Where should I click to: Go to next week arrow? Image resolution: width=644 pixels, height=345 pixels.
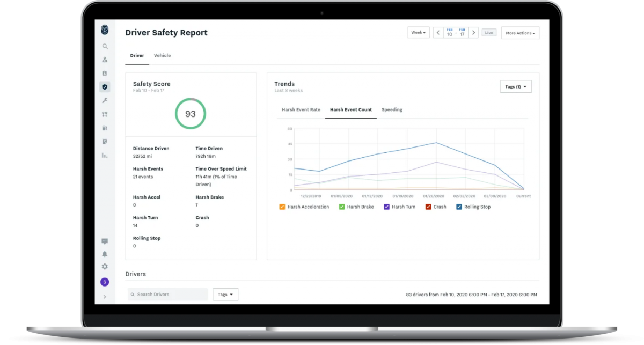(473, 33)
